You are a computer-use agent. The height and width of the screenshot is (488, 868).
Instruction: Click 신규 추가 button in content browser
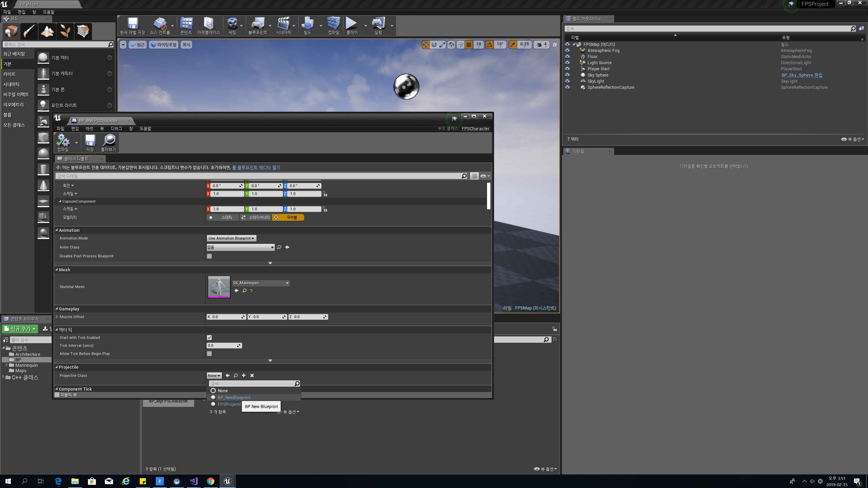20,329
